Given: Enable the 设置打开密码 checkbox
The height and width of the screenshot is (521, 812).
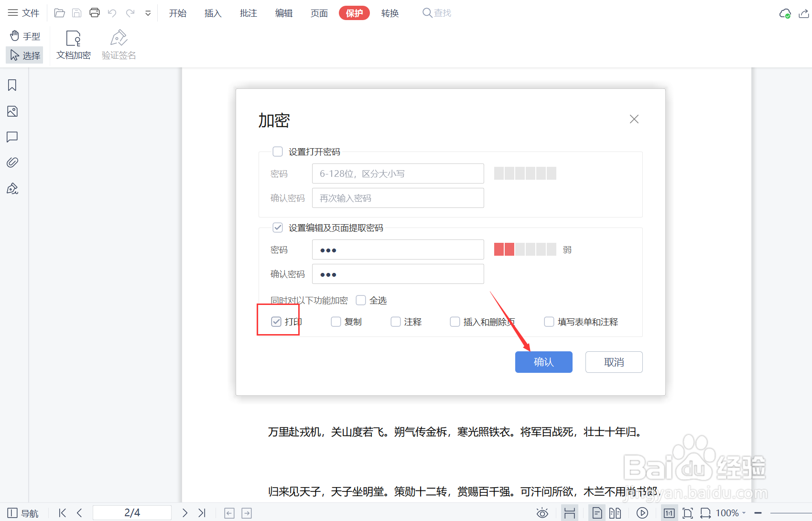Looking at the screenshot, I should click(278, 151).
